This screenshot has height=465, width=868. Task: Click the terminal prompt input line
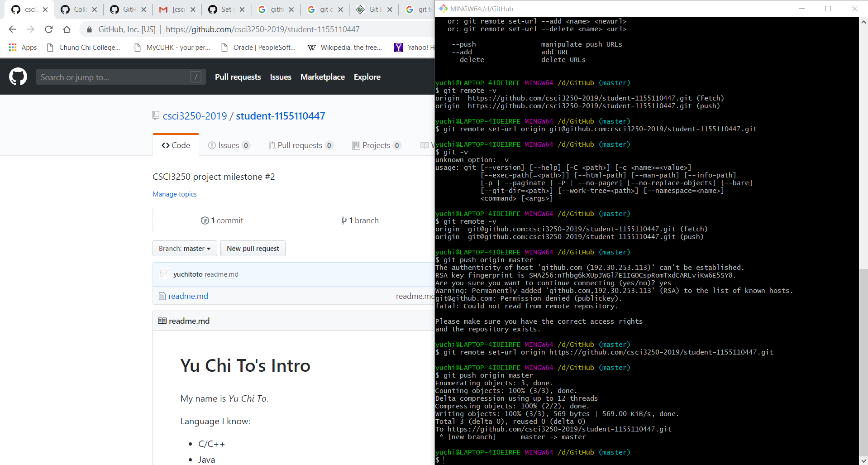click(x=647, y=460)
